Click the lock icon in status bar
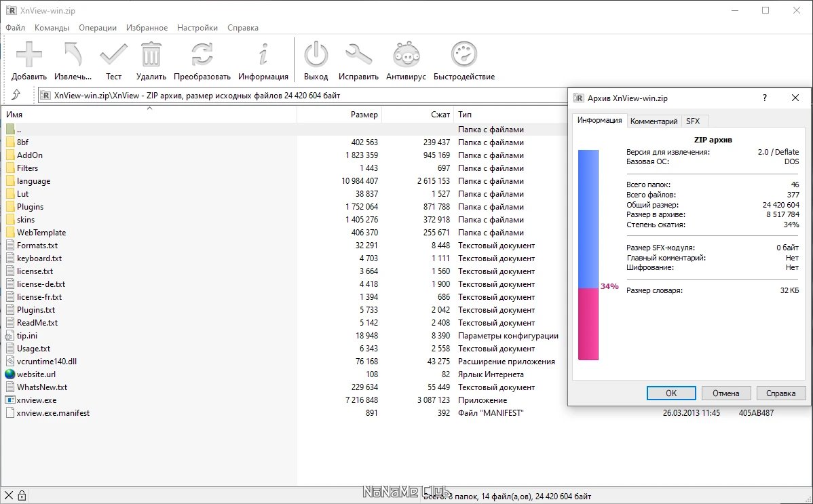 point(22,496)
